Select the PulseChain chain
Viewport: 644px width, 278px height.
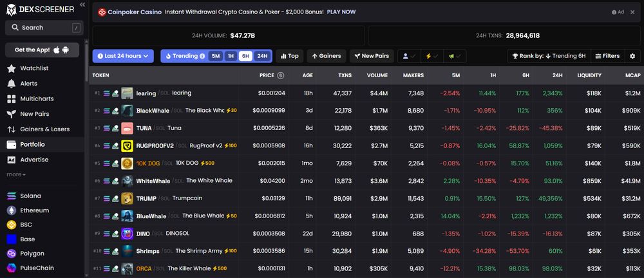[37, 268]
